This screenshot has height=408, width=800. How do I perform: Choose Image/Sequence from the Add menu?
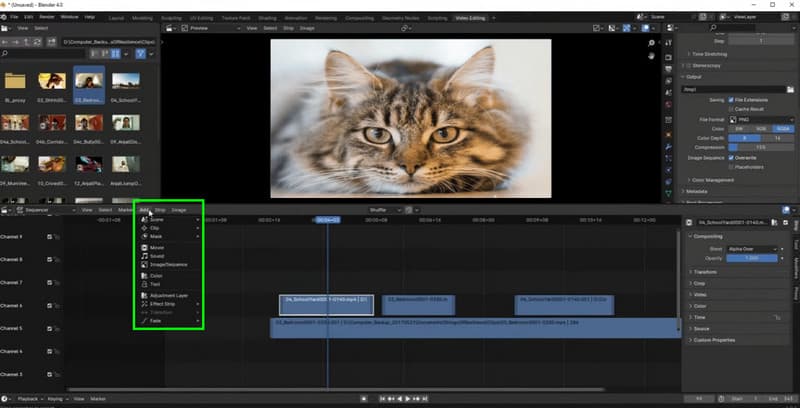click(169, 265)
